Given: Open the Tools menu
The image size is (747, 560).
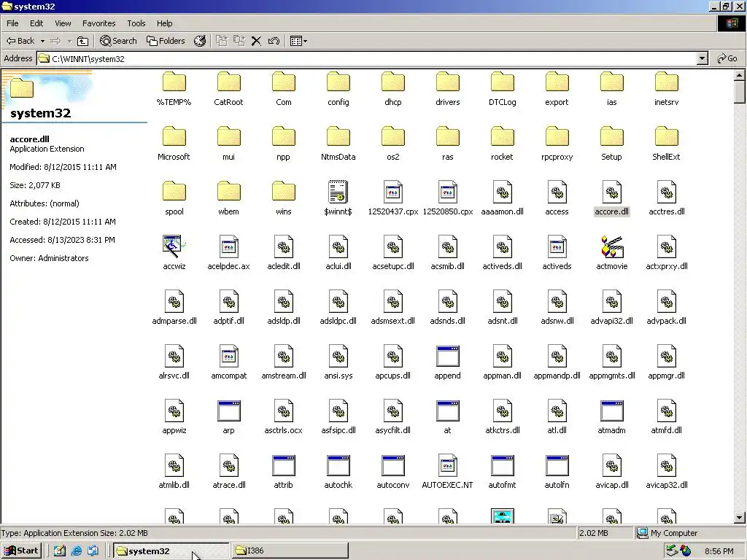Looking at the screenshot, I should tap(136, 23).
